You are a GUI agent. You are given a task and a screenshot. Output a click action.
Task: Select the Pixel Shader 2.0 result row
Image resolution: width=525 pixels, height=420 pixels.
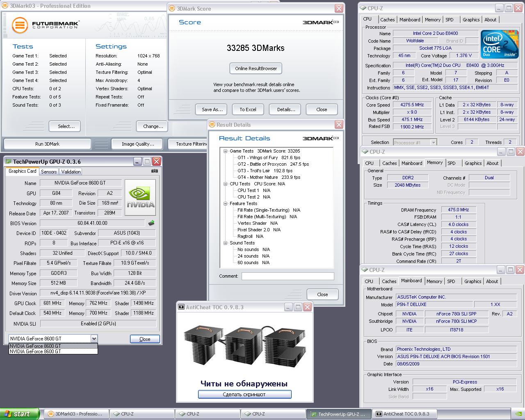pos(259,230)
